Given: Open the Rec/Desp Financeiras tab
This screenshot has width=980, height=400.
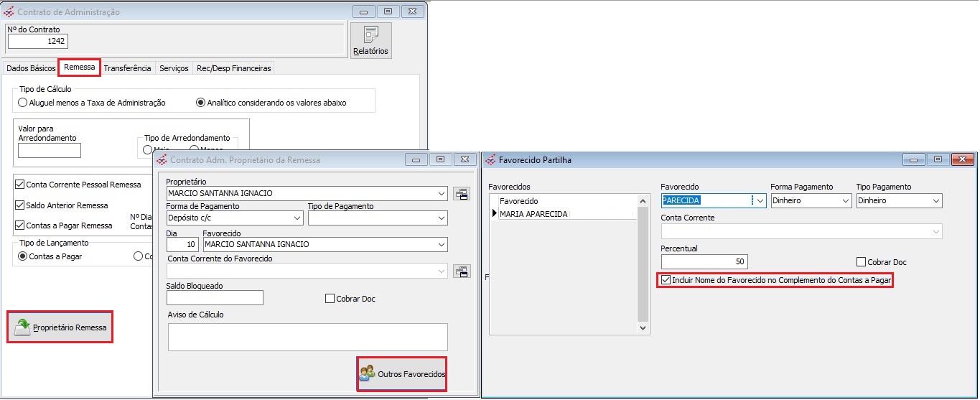Looking at the screenshot, I should [x=233, y=68].
